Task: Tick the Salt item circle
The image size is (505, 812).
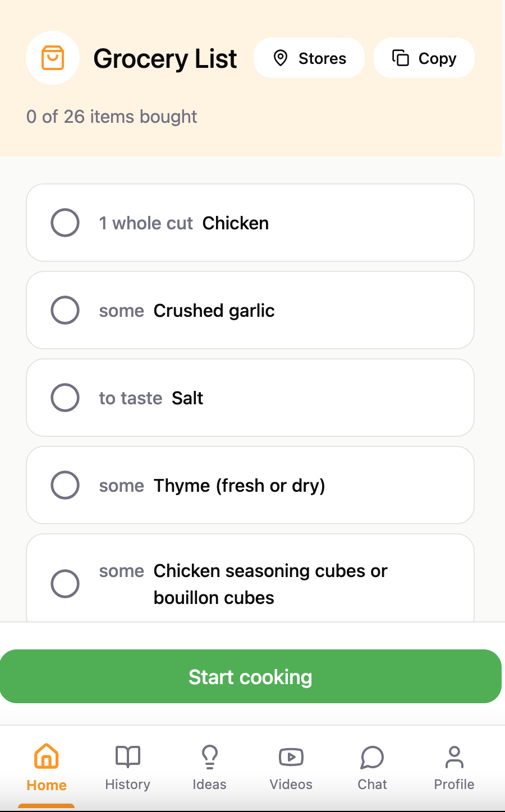Action: point(65,398)
